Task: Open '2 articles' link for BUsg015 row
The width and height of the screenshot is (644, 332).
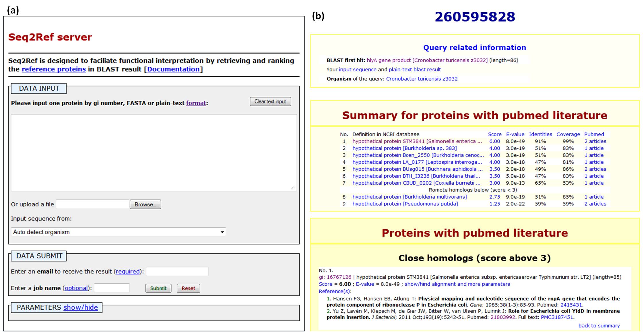Action: coord(595,169)
